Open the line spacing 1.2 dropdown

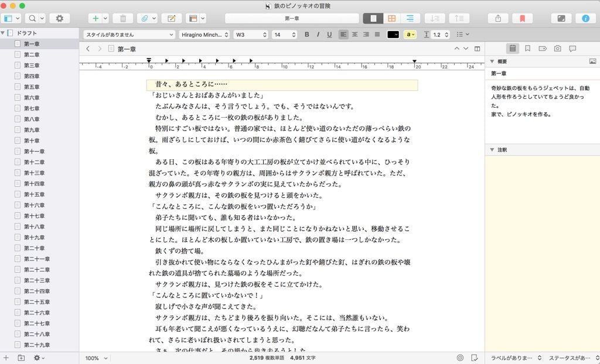440,35
